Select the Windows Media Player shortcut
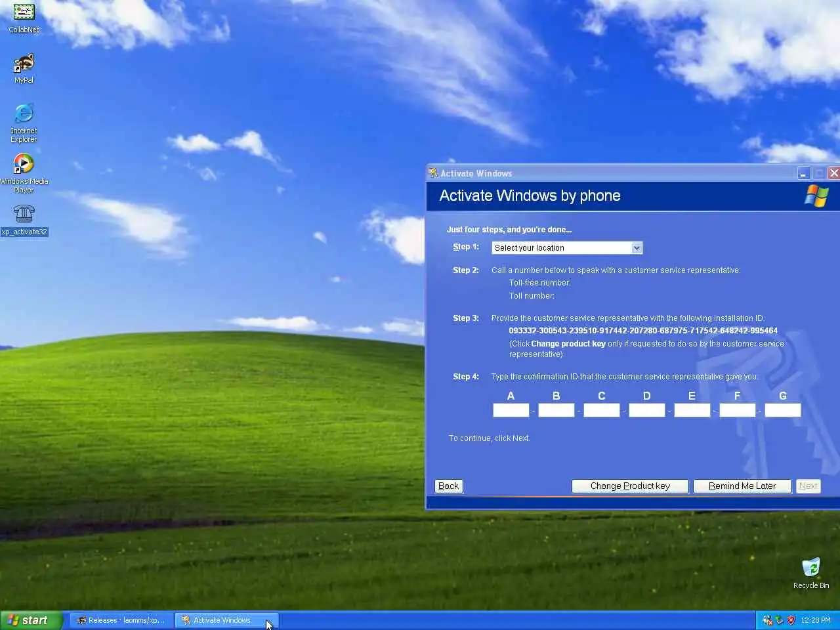The height and width of the screenshot is (630, 840). 24,173
